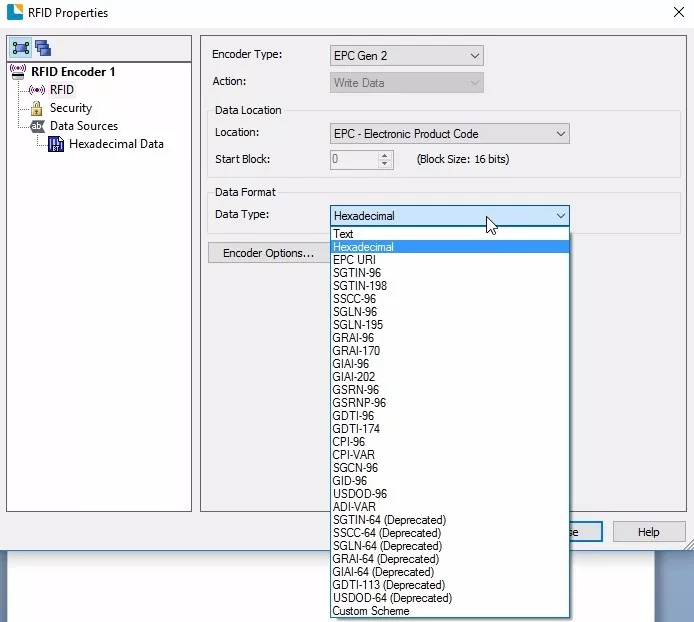Choose the USDOD-96 data type
694x622 pixels.
pyautogui.click(x=359, y=494)
